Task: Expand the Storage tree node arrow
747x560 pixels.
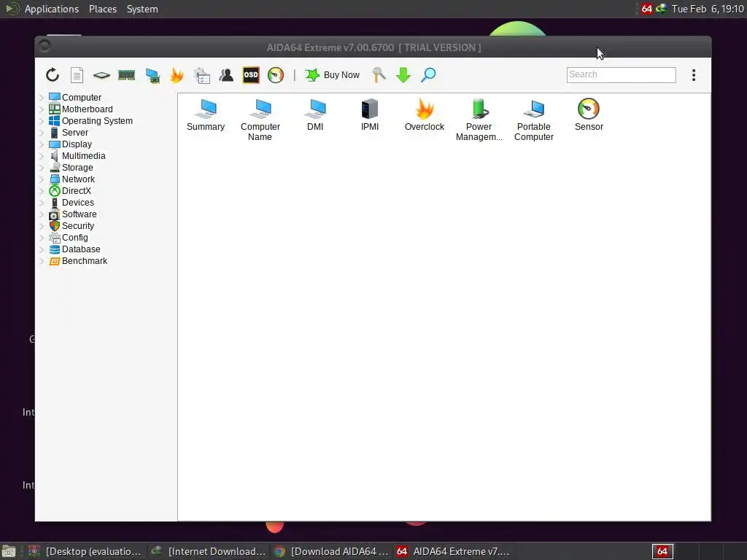Action: 42,168
